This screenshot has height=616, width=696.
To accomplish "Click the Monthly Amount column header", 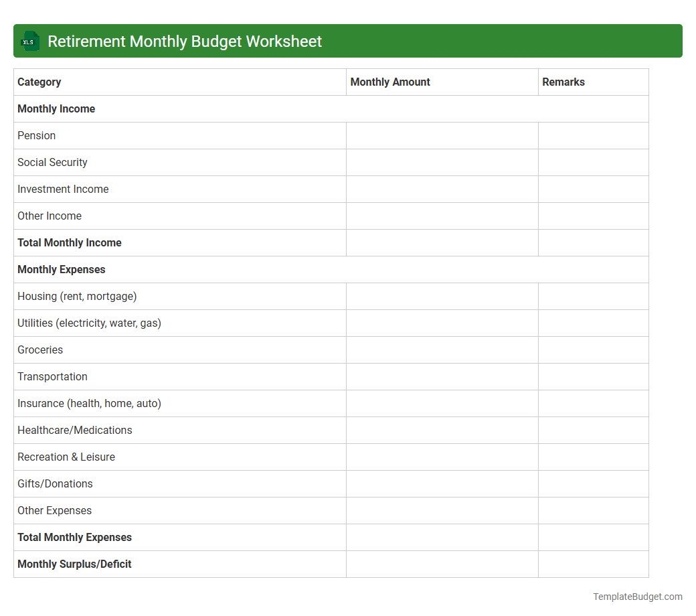I will (390, 82).
